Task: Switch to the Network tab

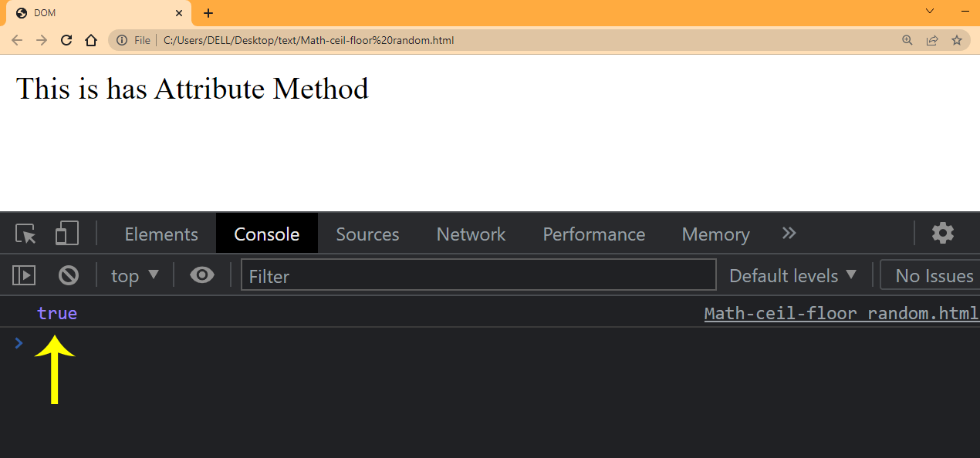Action: [x=471, y=234]
